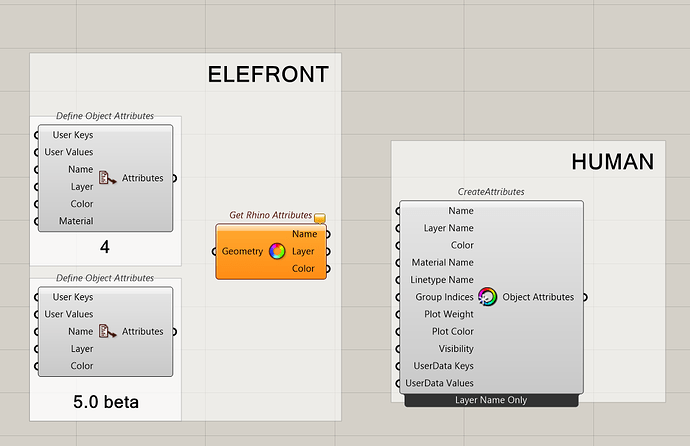Screen dimensions: 690x446
Task: Click Layer output on Get Rhino Attributes
Action: coord(303,251)
